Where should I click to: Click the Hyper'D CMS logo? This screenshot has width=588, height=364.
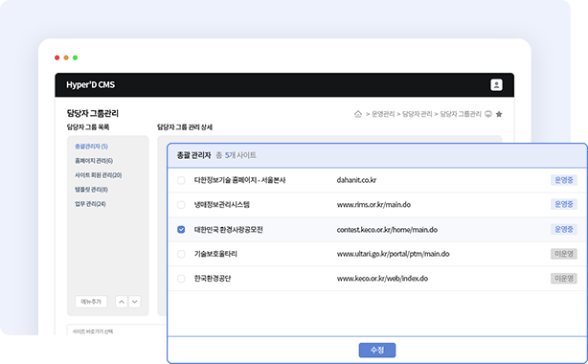coord(90,85)
